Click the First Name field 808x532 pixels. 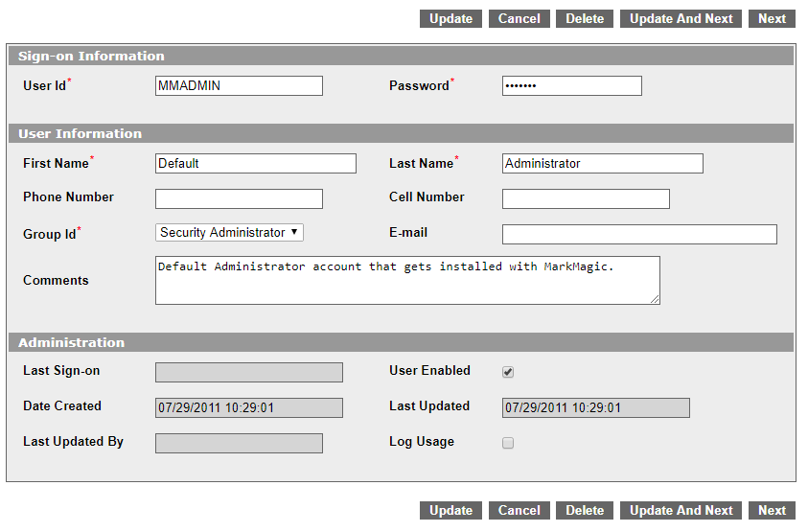256,163
